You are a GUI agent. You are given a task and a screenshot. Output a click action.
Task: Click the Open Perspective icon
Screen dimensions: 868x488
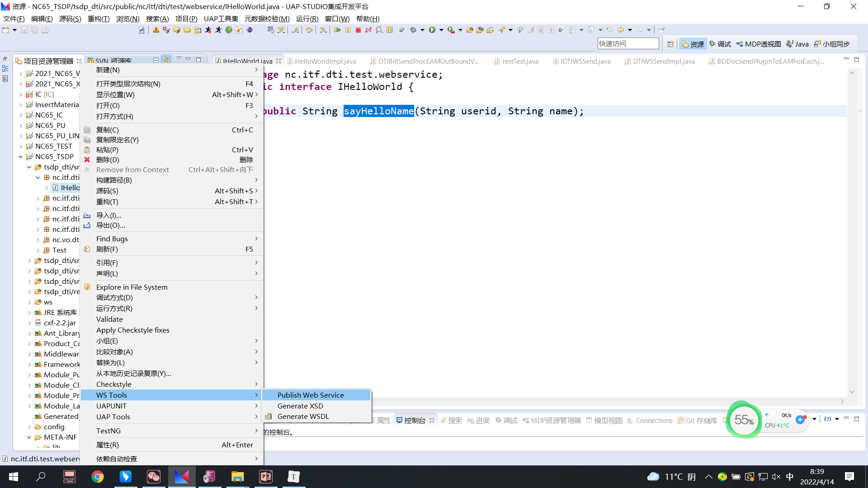coord(670,44)
